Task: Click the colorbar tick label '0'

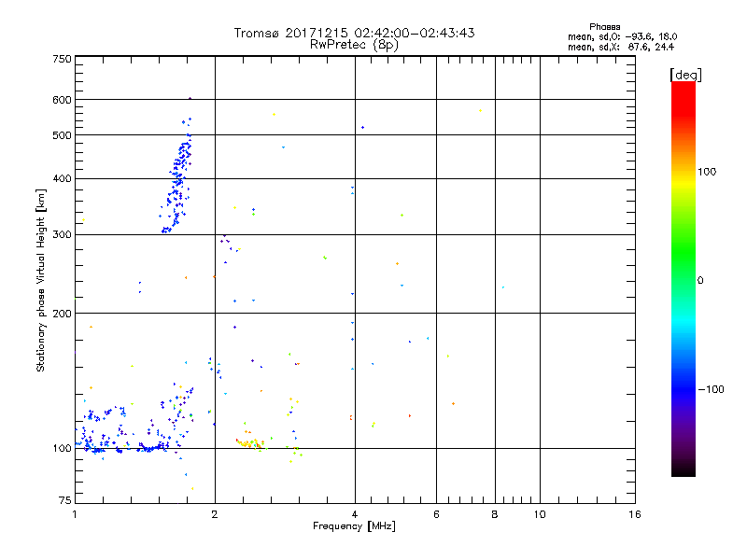Action: 700,281
